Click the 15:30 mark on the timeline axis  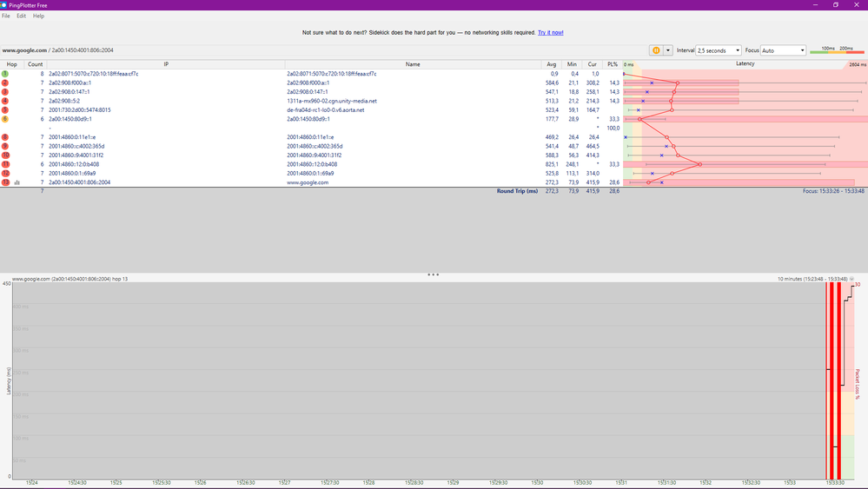point(537,483)
